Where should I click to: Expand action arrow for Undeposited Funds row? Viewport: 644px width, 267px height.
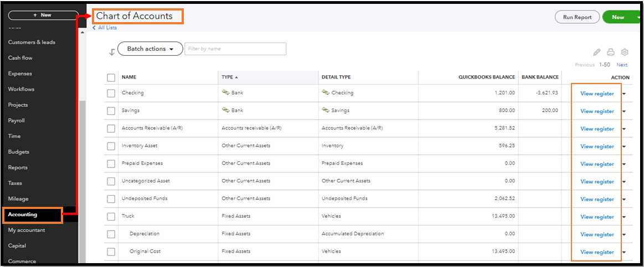[624, 200]
